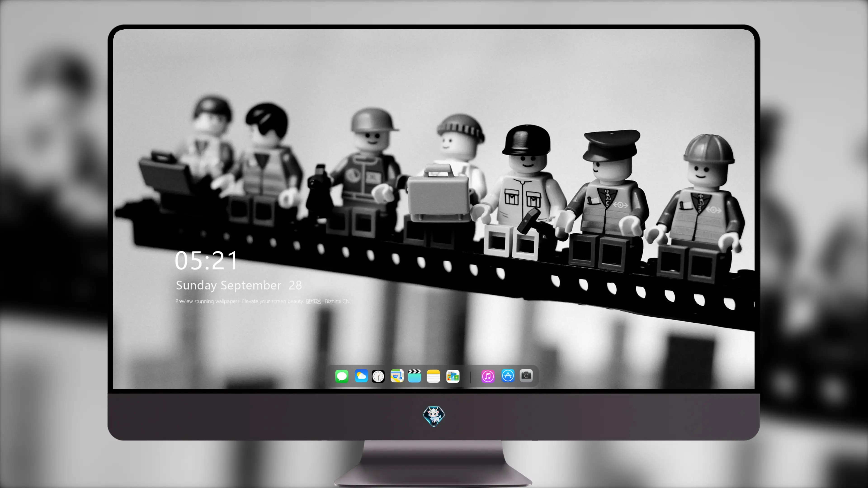The width and height of the screenshot is (868, 488).
Task: Open the Weather app in the dock
Action: (361, 376)
